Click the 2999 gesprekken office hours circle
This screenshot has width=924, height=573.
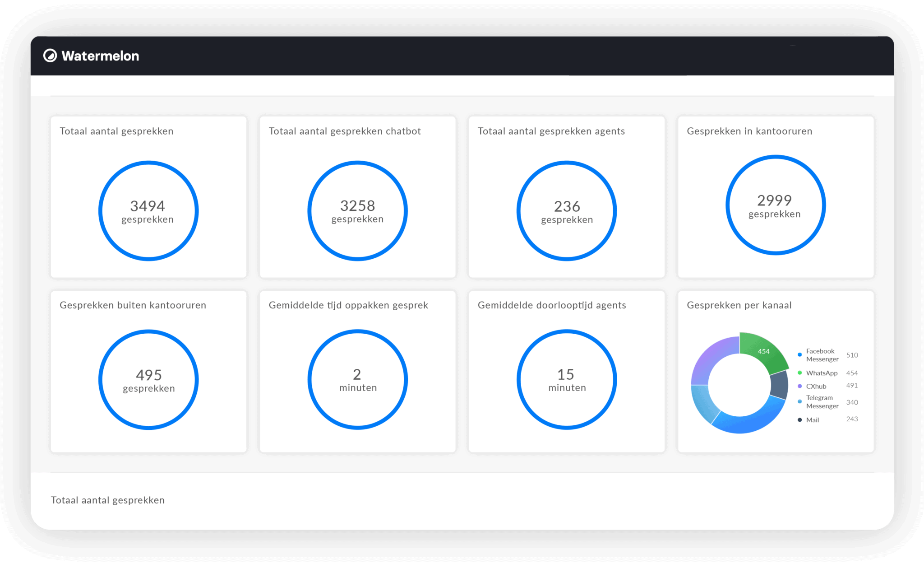pyautogui.click(x=776, y=205)
